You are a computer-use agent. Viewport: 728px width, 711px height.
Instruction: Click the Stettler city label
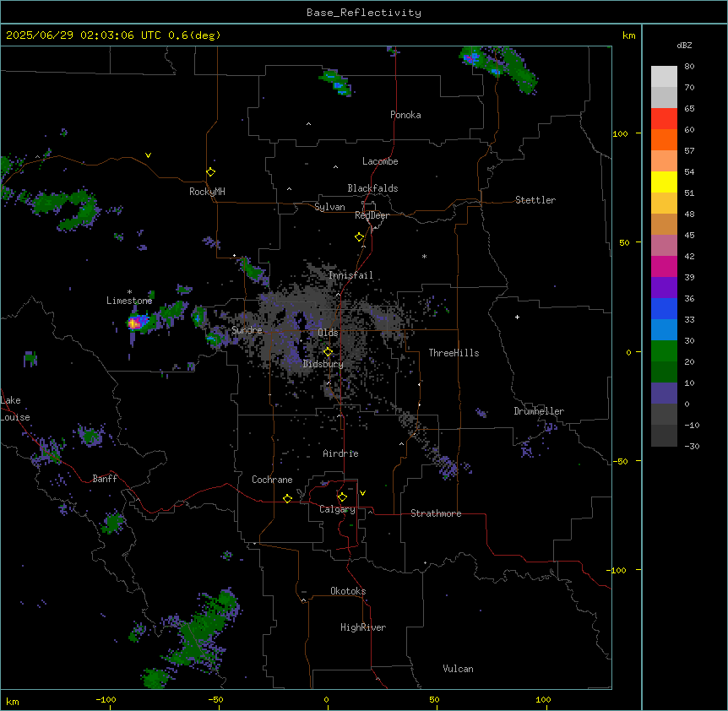click(535, 200)
